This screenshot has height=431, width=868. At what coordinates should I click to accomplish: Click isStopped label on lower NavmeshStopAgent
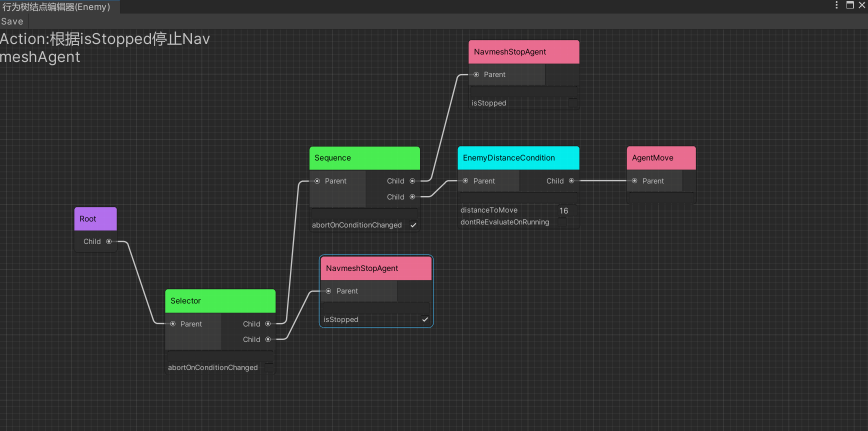tap(341, 319)
